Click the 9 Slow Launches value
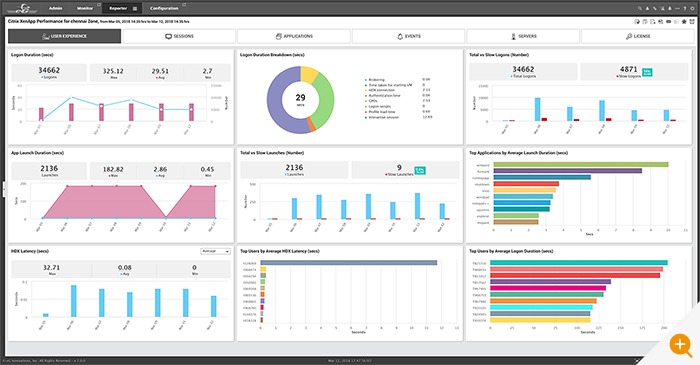 399,167
